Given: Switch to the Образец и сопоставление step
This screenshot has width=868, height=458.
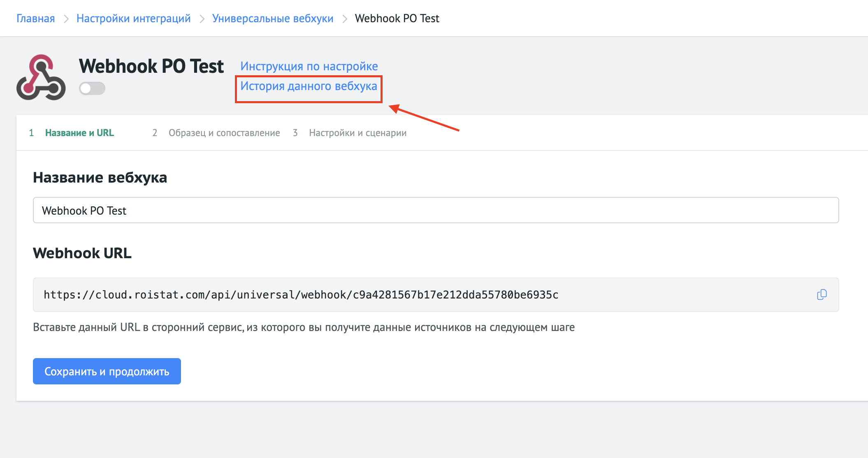Looking at the screenshot, I should (224, 133).
